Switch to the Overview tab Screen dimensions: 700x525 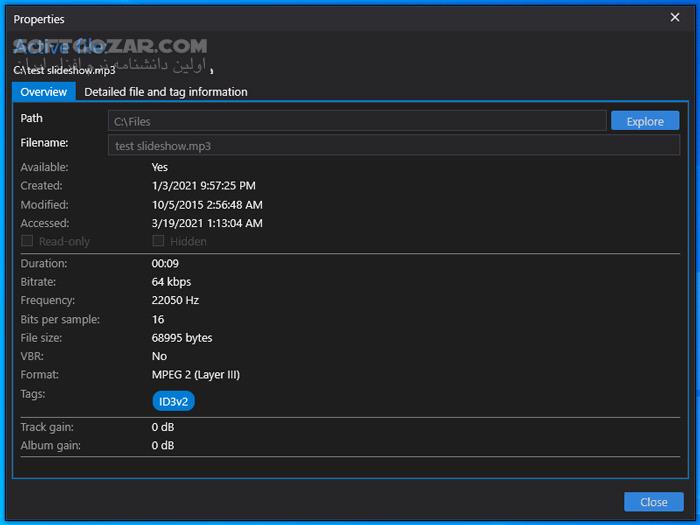pos(44,92)
